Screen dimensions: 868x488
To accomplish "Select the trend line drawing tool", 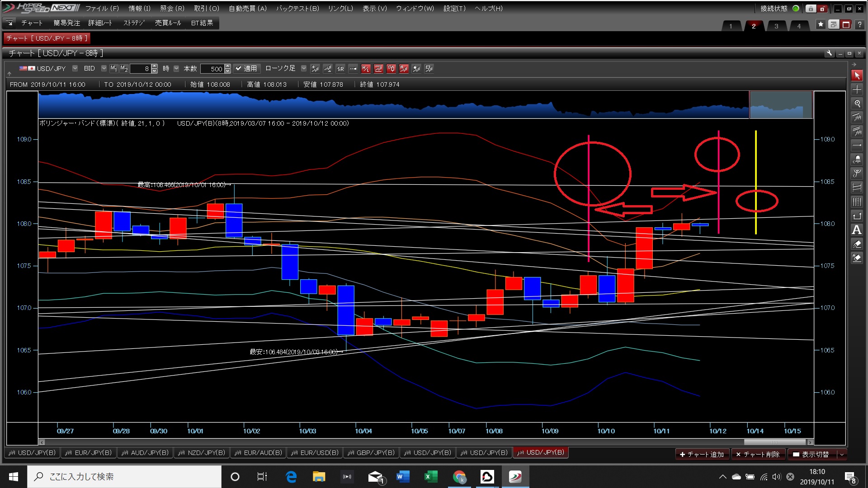I will click(857, 117).
